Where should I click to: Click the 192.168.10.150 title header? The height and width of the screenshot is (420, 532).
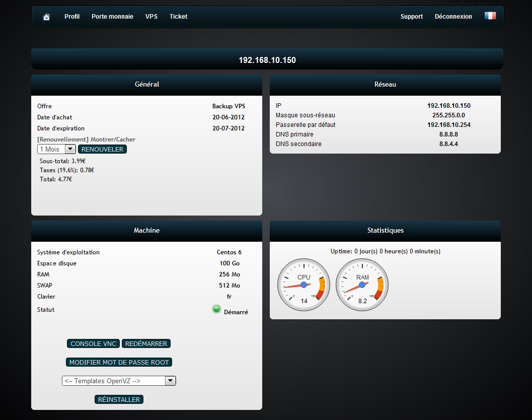click(x=267, y=60)
